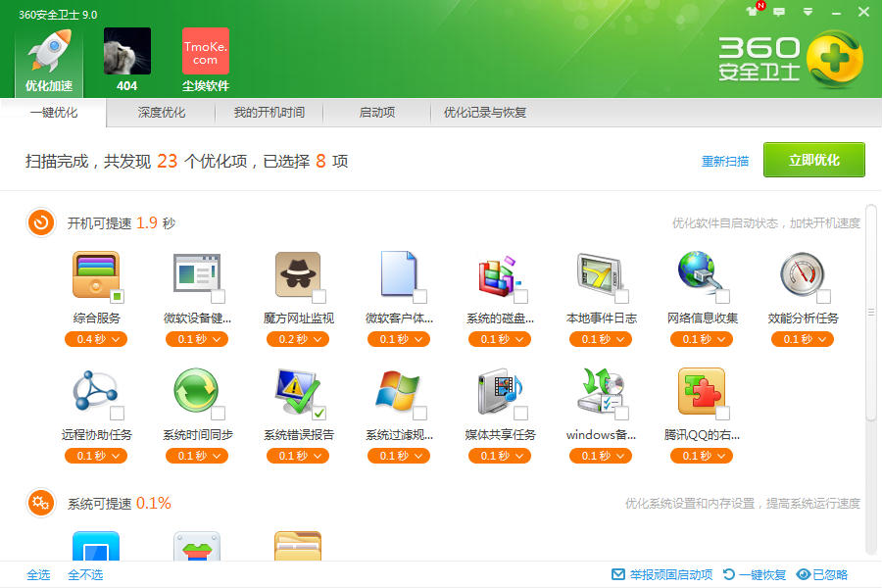Screen dimensions: 882x588
Task: Click the 魔方网址监视 spy icon
Action: click(298, 275)
